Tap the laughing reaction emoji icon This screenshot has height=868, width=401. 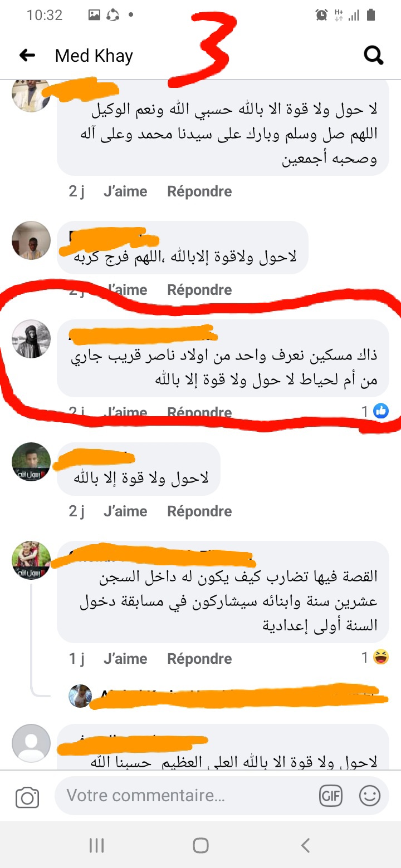coord(381,658)
